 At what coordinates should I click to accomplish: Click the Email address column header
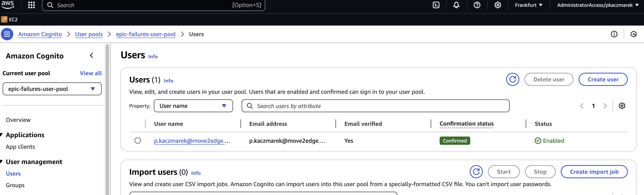pos(268,124)
